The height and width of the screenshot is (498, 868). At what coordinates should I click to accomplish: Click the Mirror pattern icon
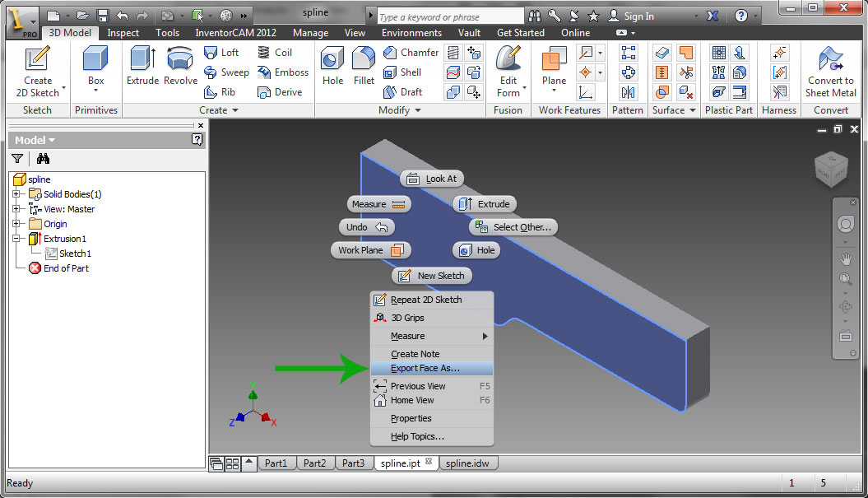[x=629, y=92]
